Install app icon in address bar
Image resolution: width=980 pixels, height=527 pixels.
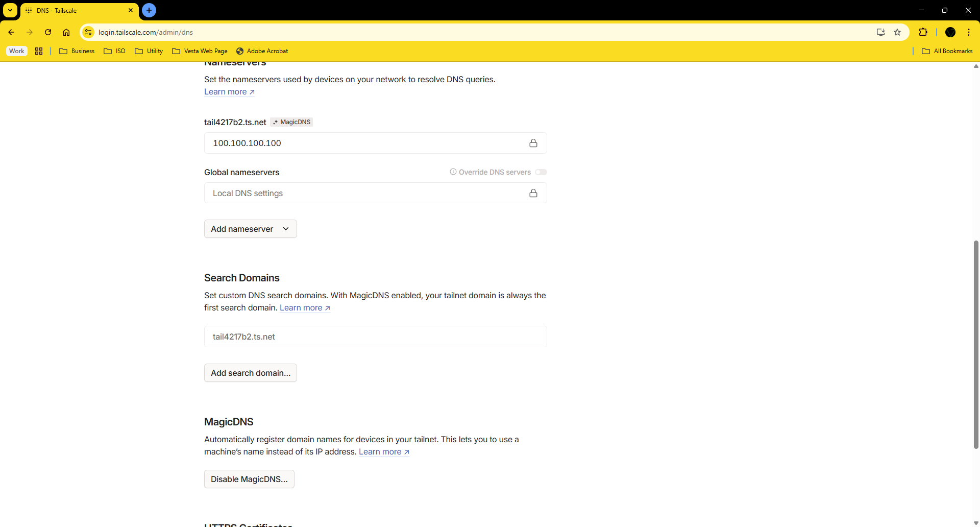click(880, 32)
